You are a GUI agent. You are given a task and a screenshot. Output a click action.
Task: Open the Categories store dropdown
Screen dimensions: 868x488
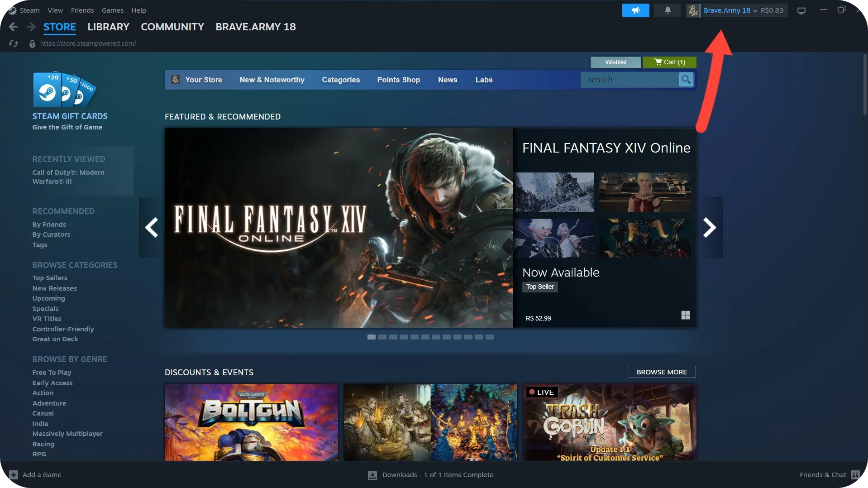tap(341, 80)
